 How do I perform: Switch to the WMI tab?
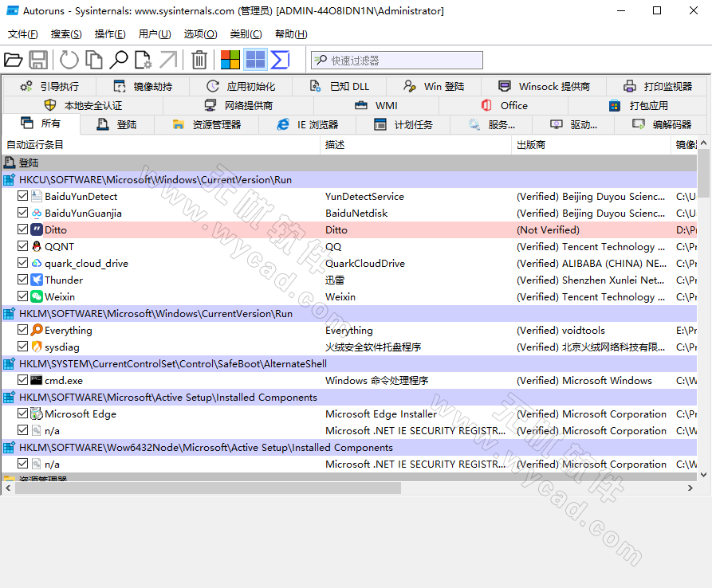(376, 106)
